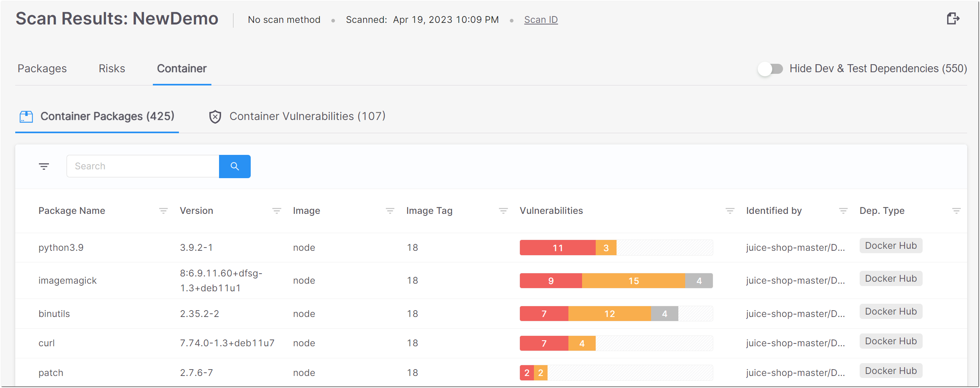
Task: Click red high-severity segment for python3.9
Action: click(x=558, y=248)
